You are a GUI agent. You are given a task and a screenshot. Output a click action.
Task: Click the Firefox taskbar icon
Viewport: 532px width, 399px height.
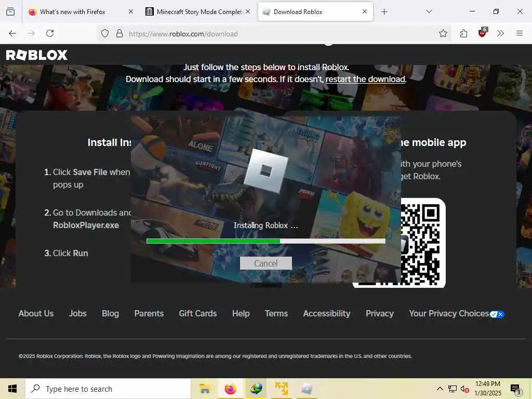pos(230,389)
